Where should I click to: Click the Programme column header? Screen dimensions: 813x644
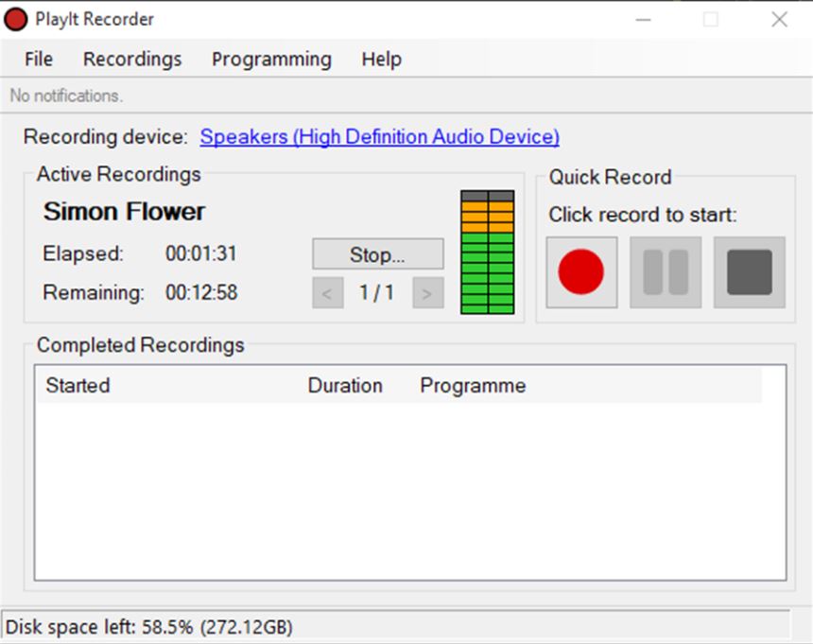pos(473,386)
